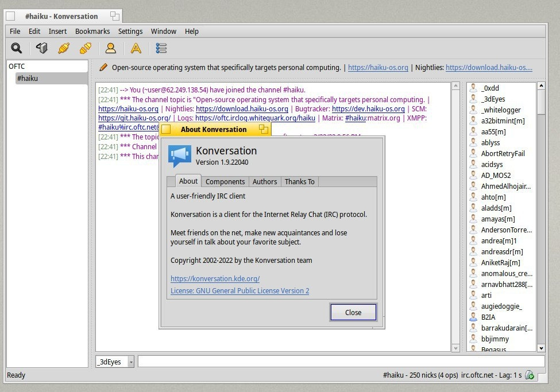Screen dimensions: 560x392
Task: Open the _3dEyes nickname dropdown
Action: (x=131, y=362)
